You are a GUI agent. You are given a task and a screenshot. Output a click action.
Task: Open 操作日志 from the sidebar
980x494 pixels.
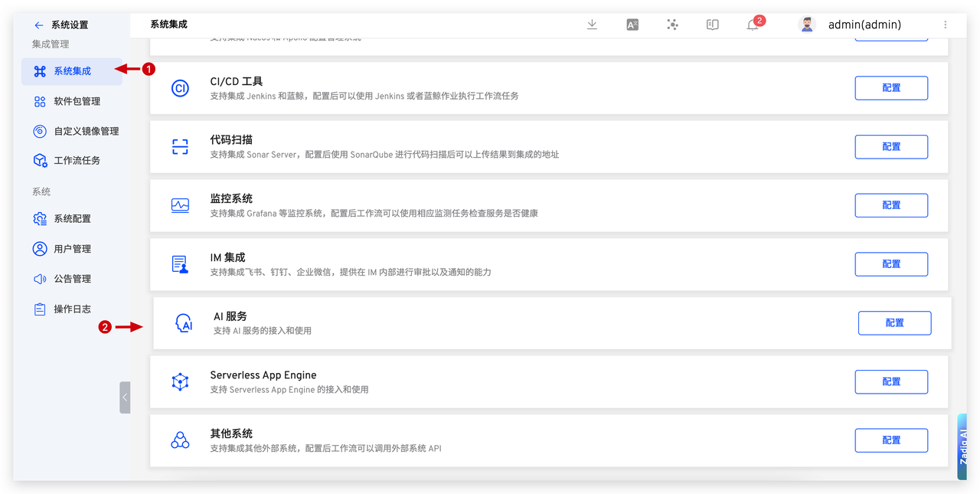[x=72, y=309]
